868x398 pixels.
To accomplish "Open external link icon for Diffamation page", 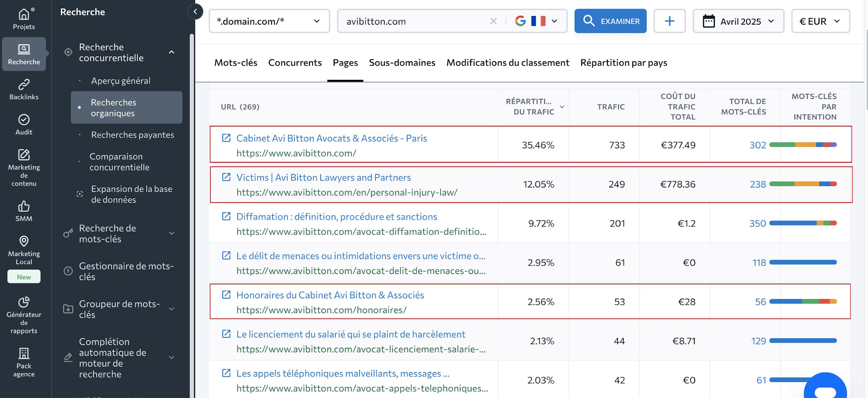I will 226,216.
